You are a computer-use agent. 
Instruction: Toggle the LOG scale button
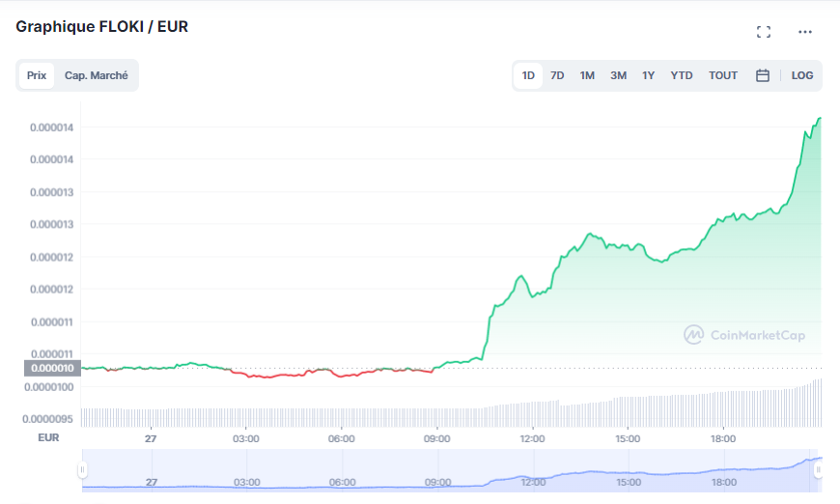[802, 75]
